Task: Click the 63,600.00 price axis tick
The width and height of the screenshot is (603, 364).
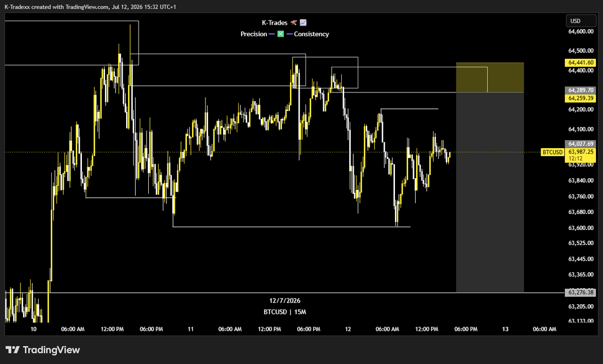Action: pyautogui.click(x=580, y=227)
